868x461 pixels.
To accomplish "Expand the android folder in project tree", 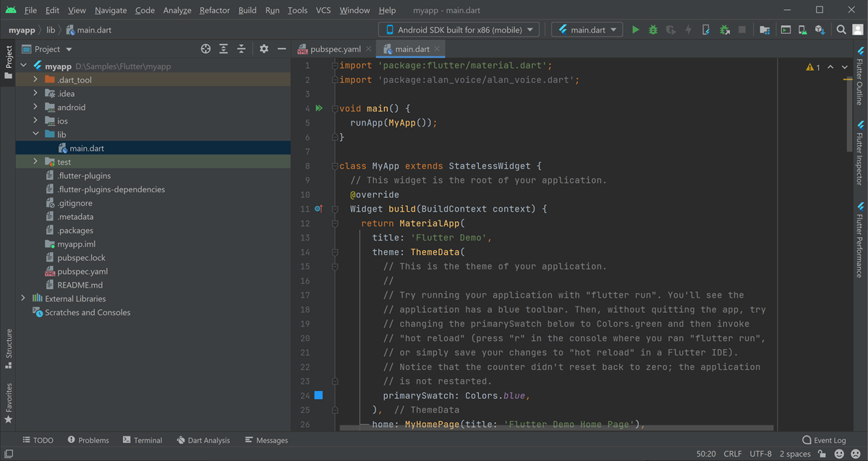I will click(35, 107).
